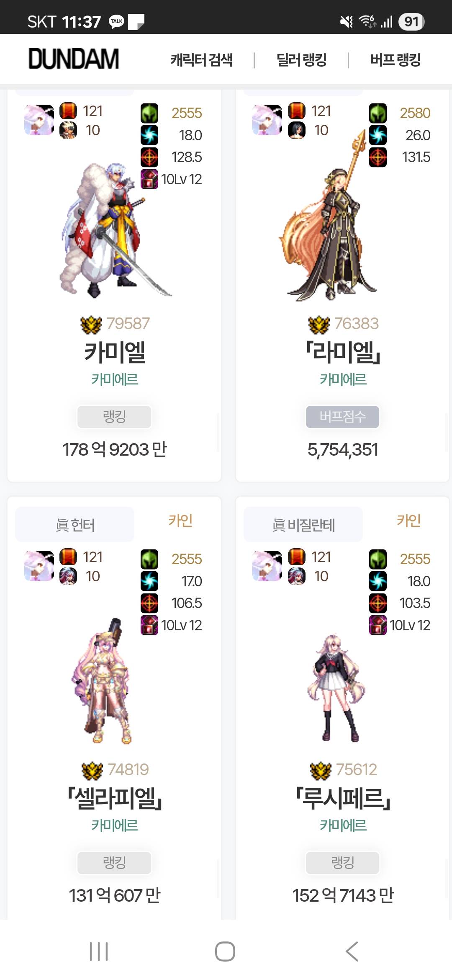Switch to 딜러 랭킹 tab
The image size is (452, 980).
point(301,60)
